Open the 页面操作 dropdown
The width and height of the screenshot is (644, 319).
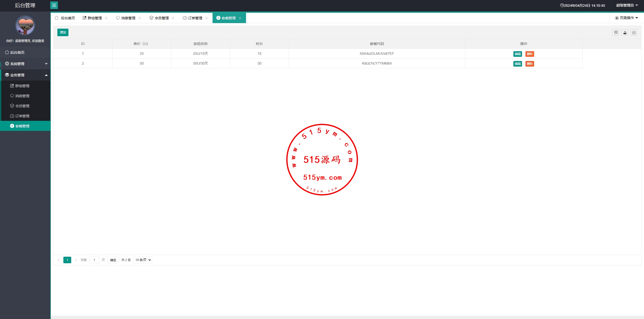(x=626, y=18)
